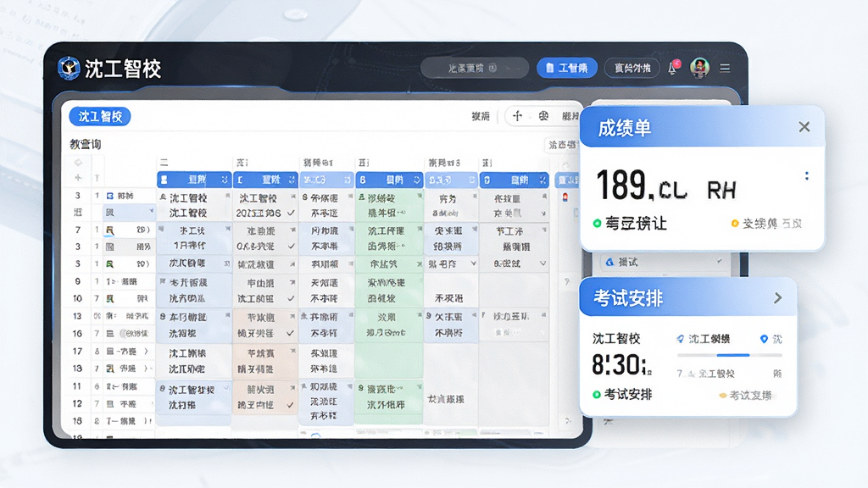Click the green status dot in 成绩单 card
Viewport: 868px width, 488px height.
tap(597, 224)
